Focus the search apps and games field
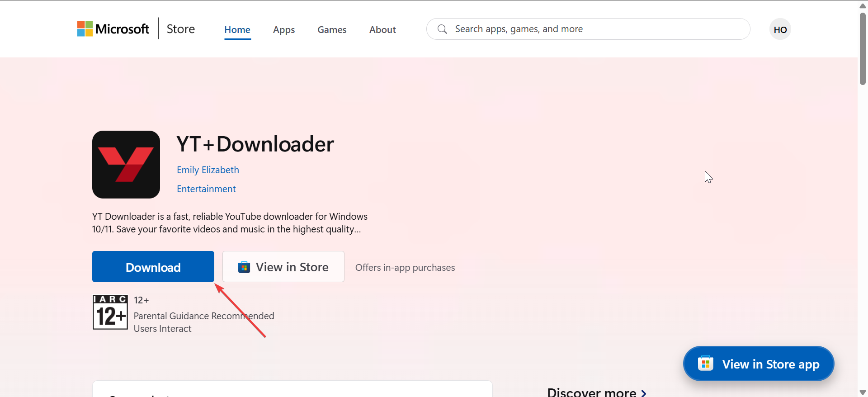The width and height of the screenshot is (868, 397). [588, 29]
